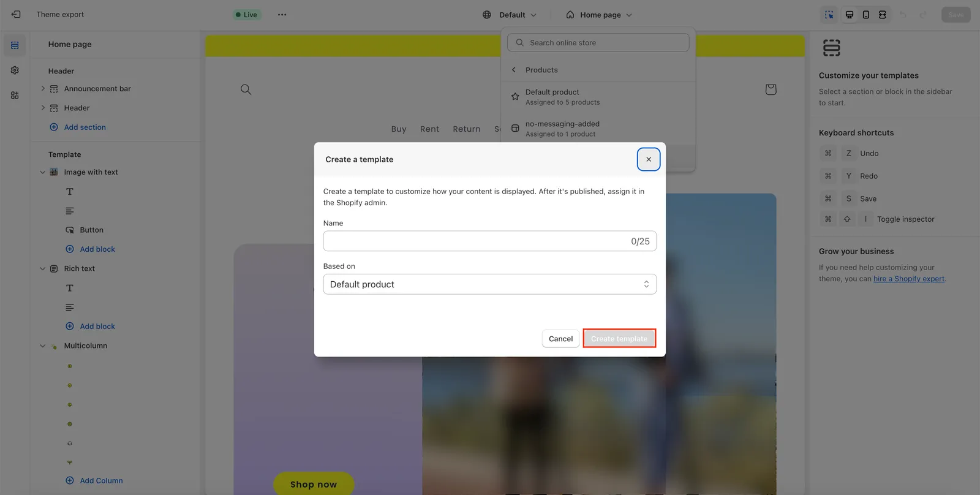This screenshot has height=495, width=980.
Task: Click the exit editor back icon
Action: tap(16, 14)
